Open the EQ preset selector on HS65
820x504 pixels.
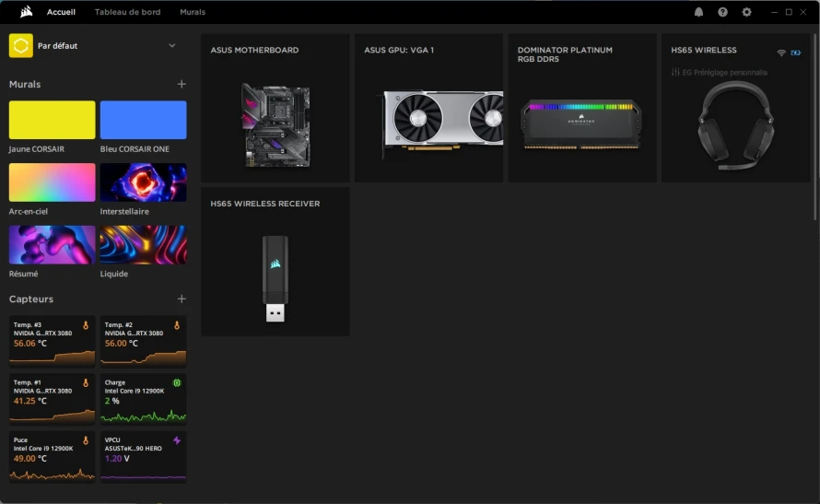(719, 72)
